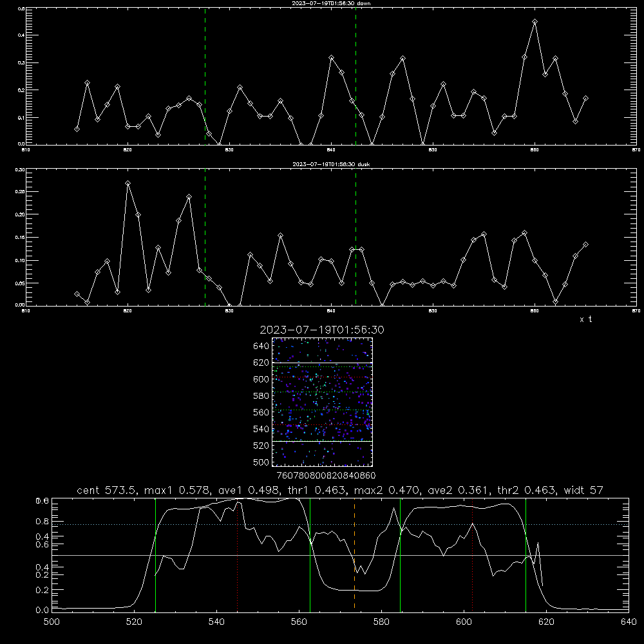
Task: Click the '2023-07-19T01:56:30 dusk' plot title
Action: pos(331,164)
